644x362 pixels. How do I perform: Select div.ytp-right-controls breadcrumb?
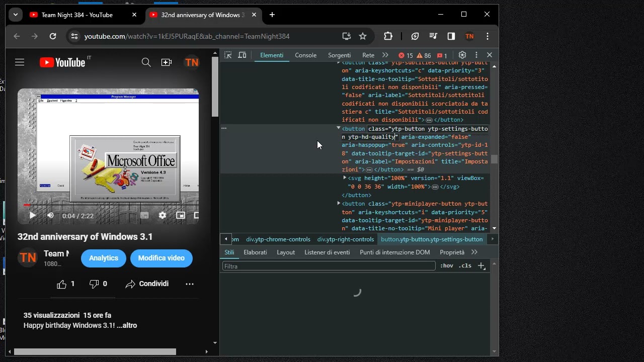346,239
